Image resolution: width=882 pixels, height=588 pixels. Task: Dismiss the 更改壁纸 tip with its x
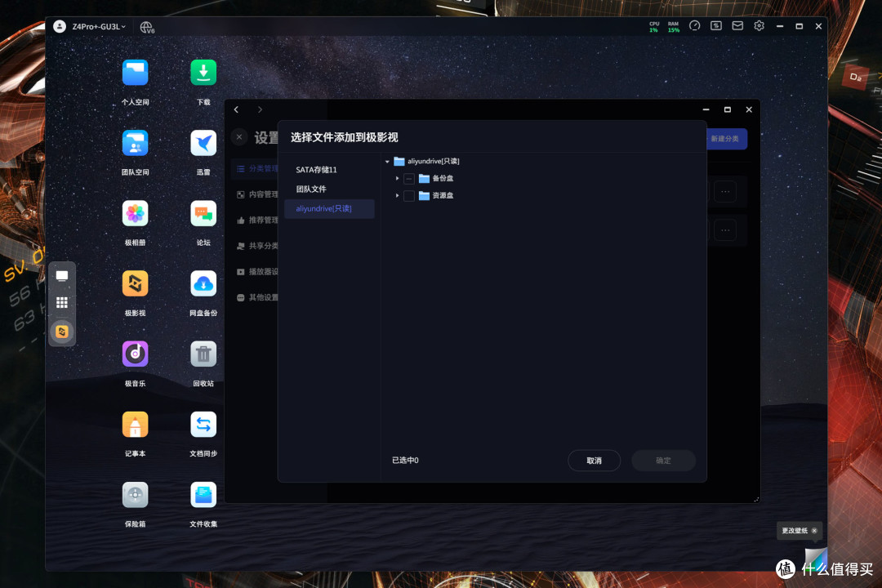click(x=814, y=531)
